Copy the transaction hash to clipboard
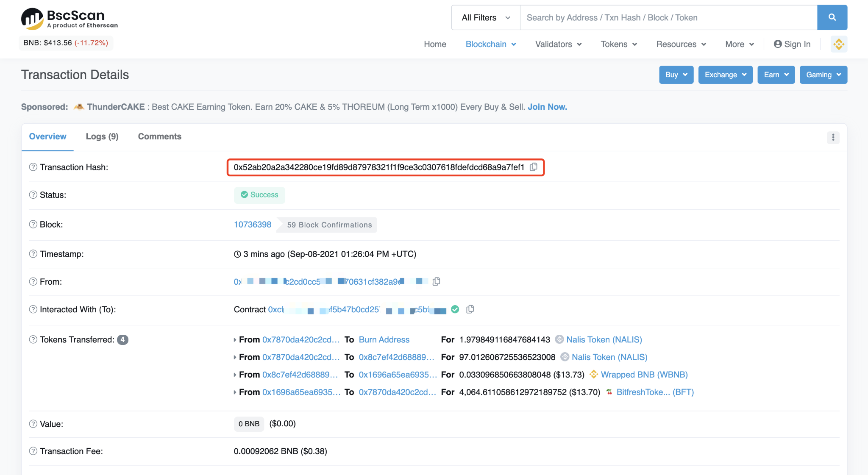Screen dimensions: 868x475 [x=534, y=167]
